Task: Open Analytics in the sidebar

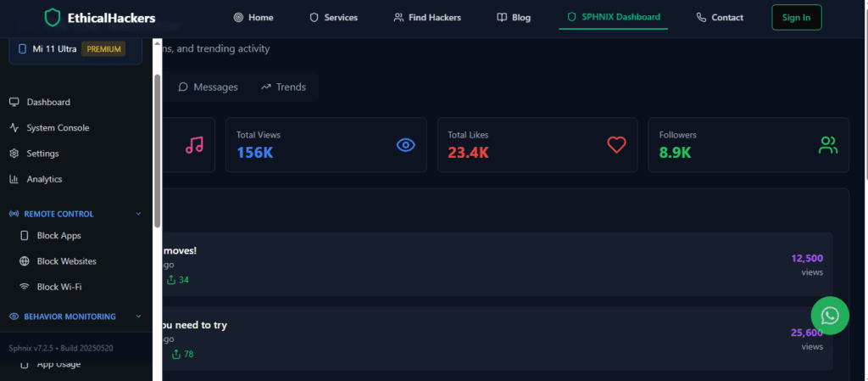Action: click(36, 179)
